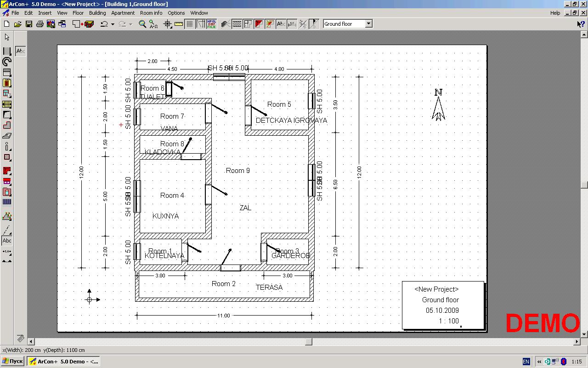The width and height of the screenshot is (588, 368).
Task: Open the Undo history dropdown arrow
Action: click(113, 24)
